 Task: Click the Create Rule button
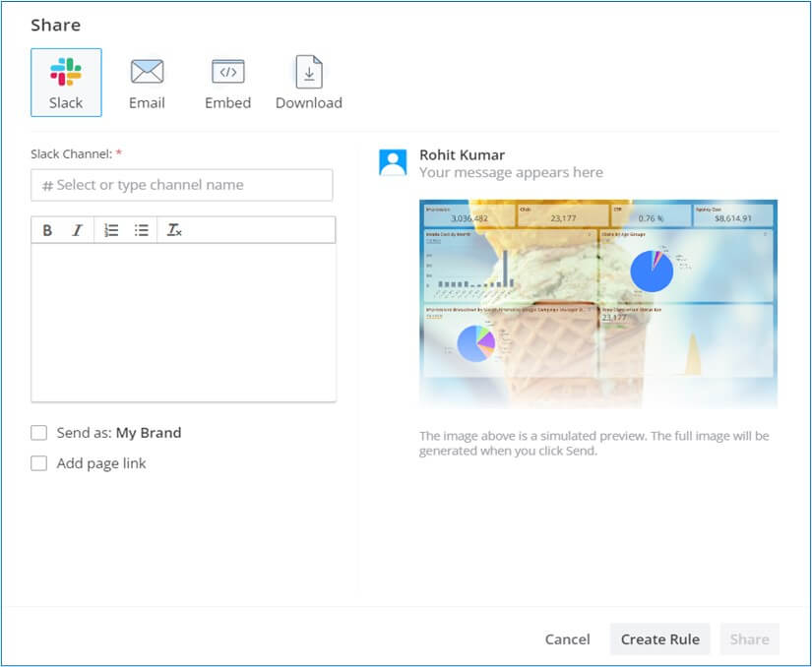pos(660,639)
